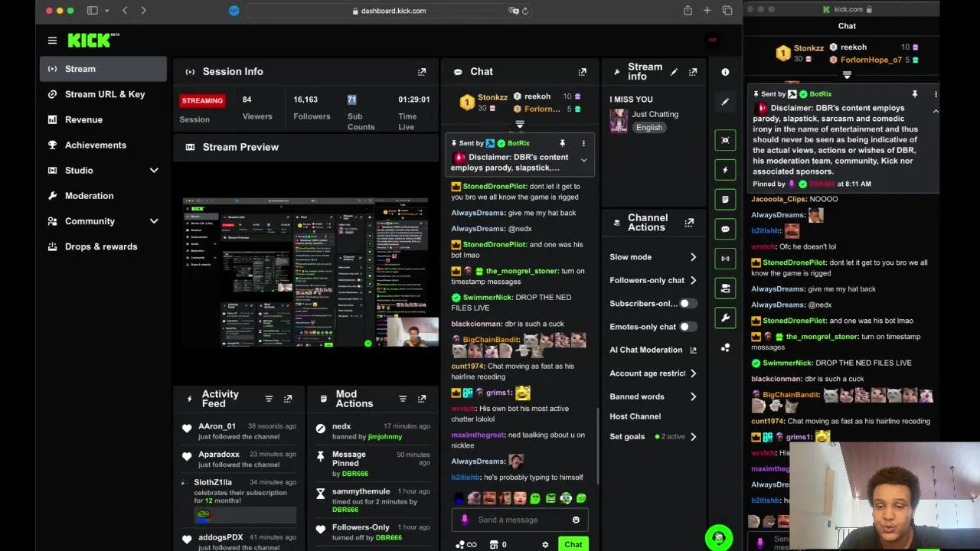Screen dimensions: 980x551
Task: Toggle the lightning activity icon in right rail
Action: pyautogui.click(x=725, y=170)
